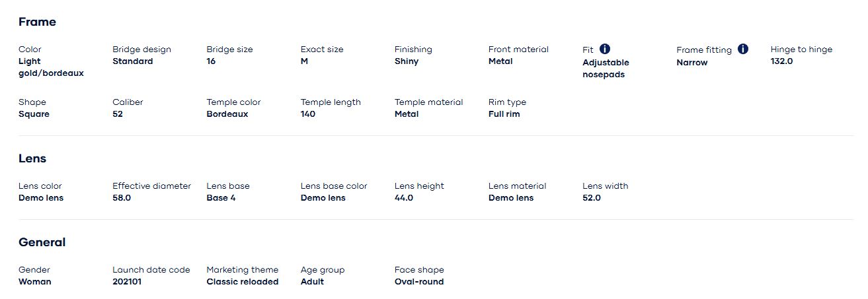Click the Lens height 44.0 value

pos(403,198)
